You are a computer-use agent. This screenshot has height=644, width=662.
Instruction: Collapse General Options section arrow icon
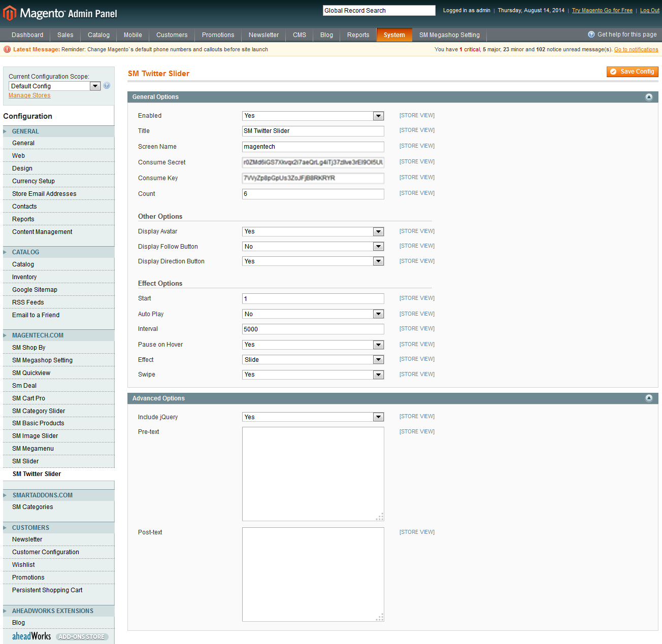pos(649,97)
